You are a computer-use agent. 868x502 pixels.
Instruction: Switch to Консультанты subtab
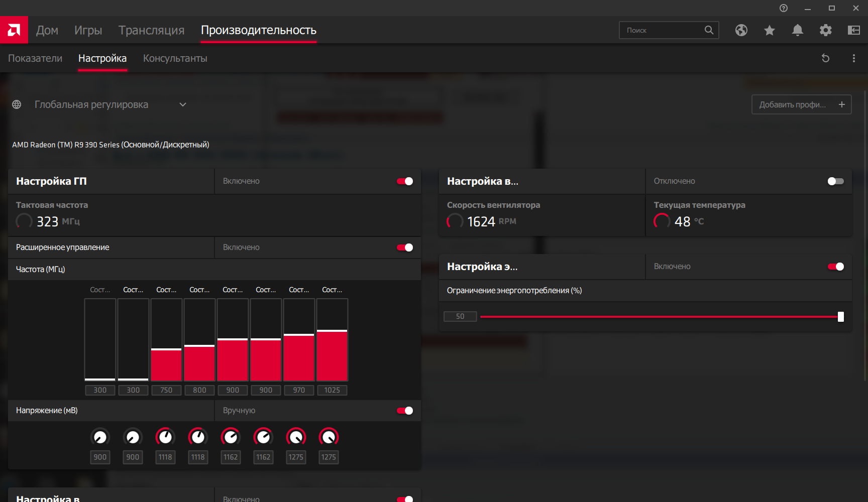(x=175, y=58)
